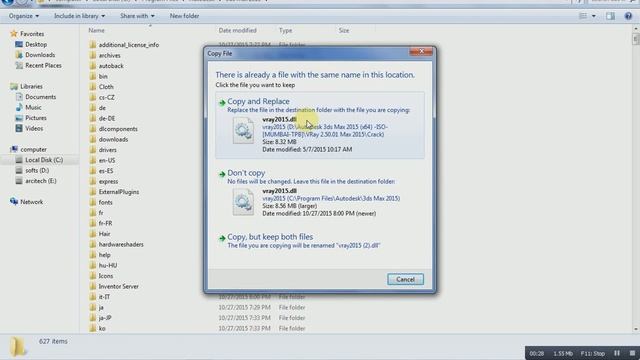This screenshot has width=640, height=360.
Task: Open the Organize dropdown menu
Action: [24, 16]
